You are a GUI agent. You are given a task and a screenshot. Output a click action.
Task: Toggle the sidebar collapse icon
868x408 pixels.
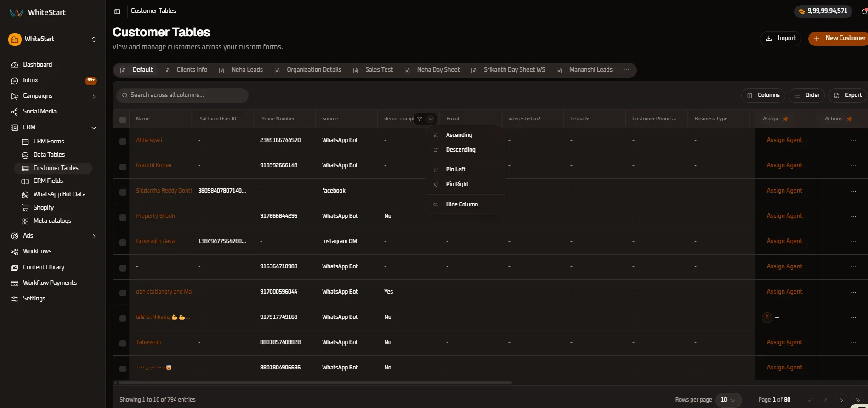[x=117, y=11]
